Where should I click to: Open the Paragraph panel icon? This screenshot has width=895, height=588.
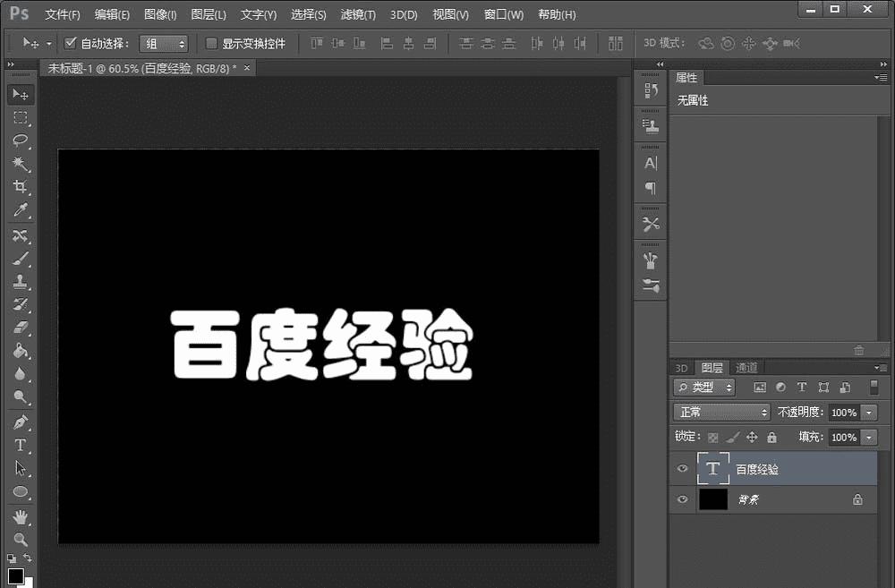tap(651, 188)
